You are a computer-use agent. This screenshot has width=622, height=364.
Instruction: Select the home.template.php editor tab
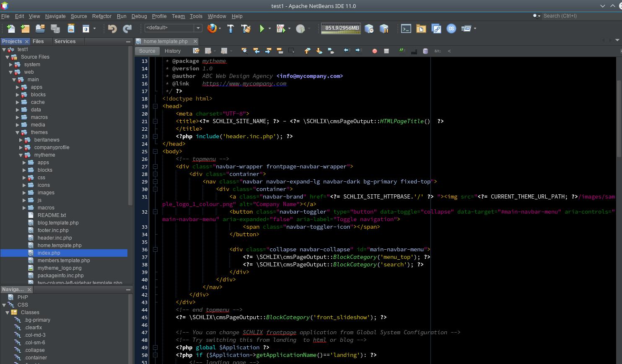click(x=166, y=41)
